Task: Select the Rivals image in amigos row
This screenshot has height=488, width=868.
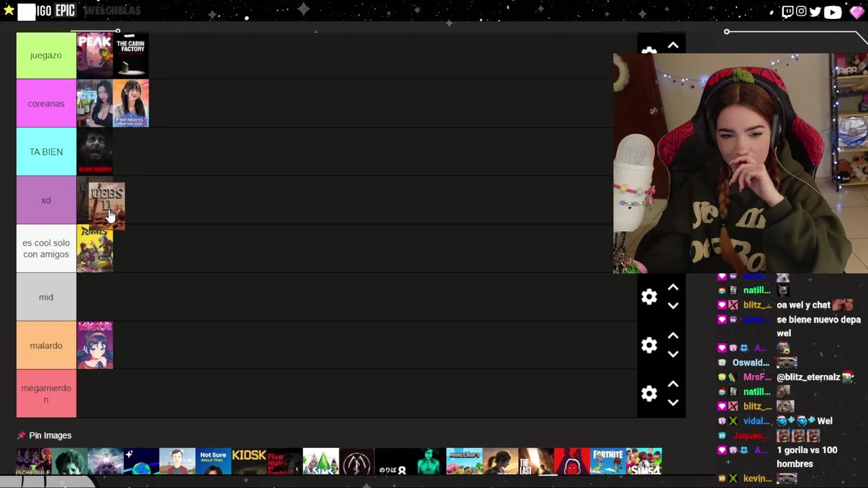Action: (x=95, y=249)
